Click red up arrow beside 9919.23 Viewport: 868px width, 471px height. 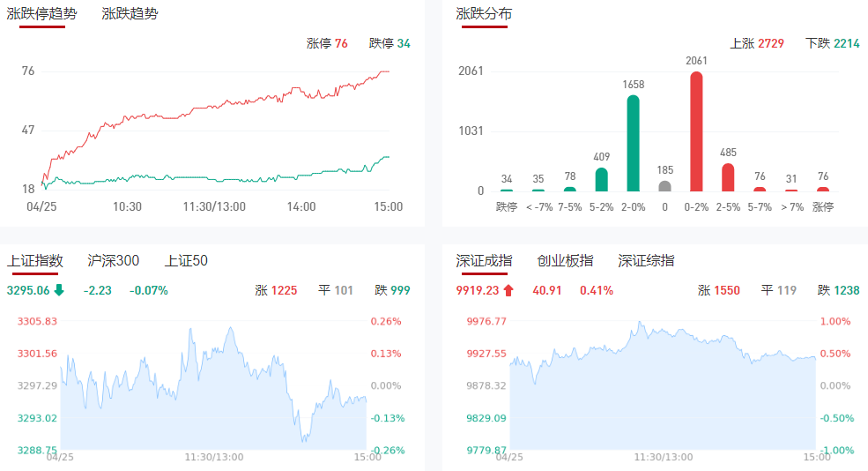tap(508, 290)
